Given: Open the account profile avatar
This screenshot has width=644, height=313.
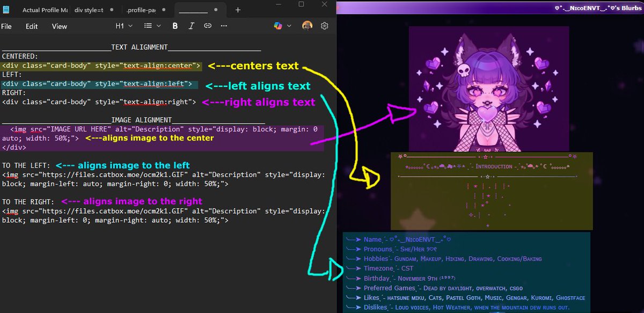Looking at the screenshot, I should 307,26.
